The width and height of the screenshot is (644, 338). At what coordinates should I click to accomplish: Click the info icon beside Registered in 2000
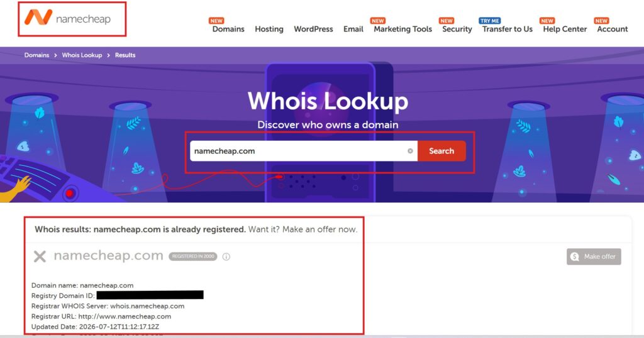226,257
